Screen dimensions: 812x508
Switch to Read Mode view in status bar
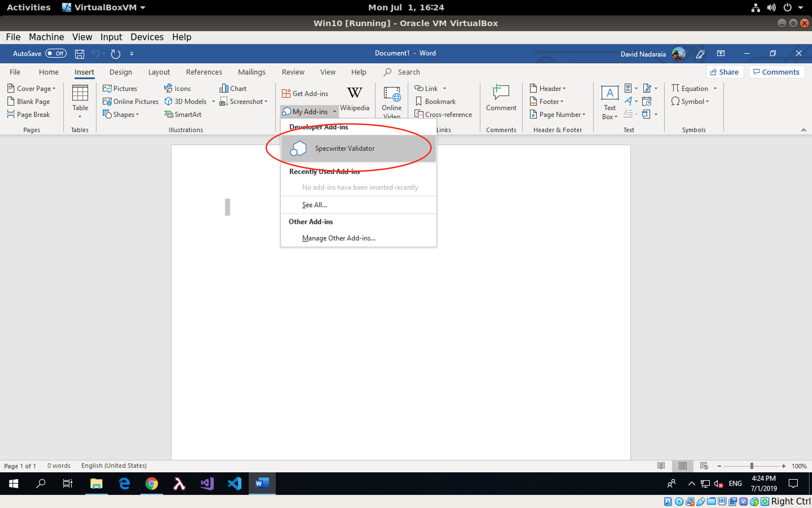(x=661, y=466)
